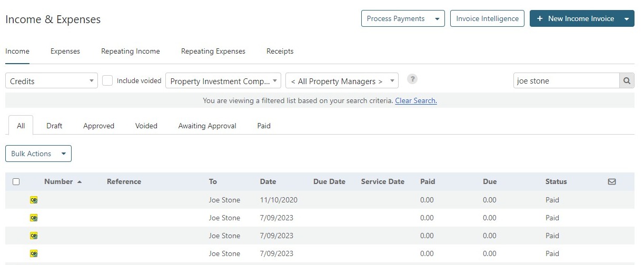The height and width of the screenshot is (265, 644).
Task: Click Joe Stone in the 11/10/2020 row
Action: pos(224,200)
